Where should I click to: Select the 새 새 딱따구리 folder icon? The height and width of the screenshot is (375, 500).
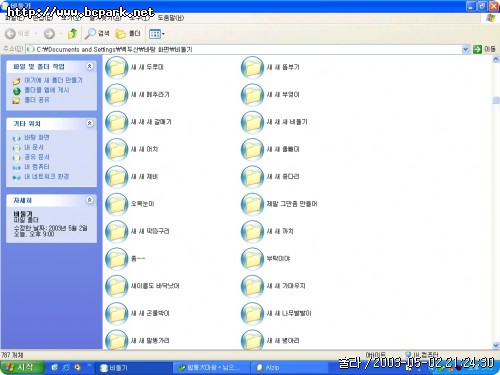click(x=117, y=232)
